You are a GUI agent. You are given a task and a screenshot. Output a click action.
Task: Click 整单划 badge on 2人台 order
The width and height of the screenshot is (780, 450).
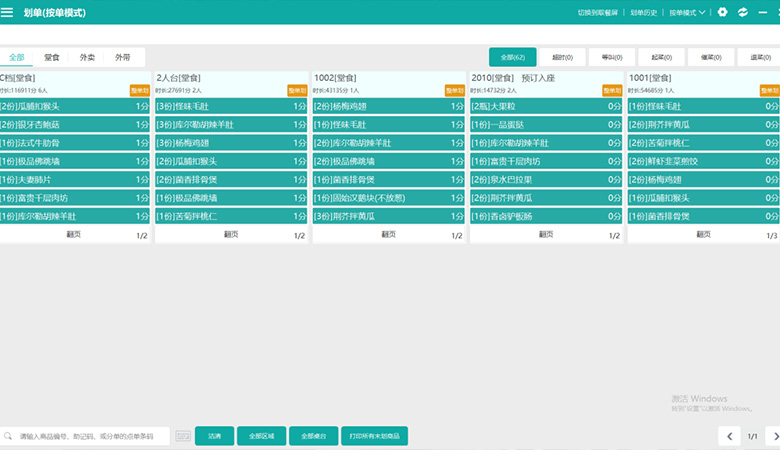tap(297, 90)
